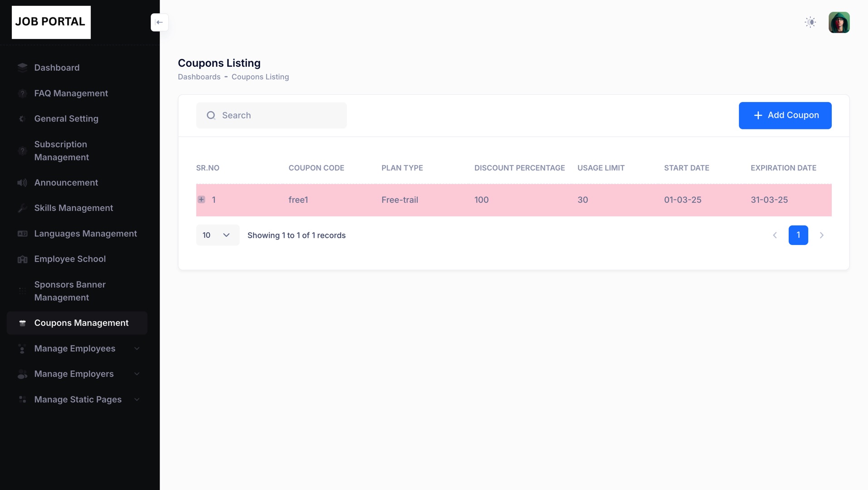Toggle the light/dark theme sun icon
Viewport: 868px width, 490px height.
point(810,22)
